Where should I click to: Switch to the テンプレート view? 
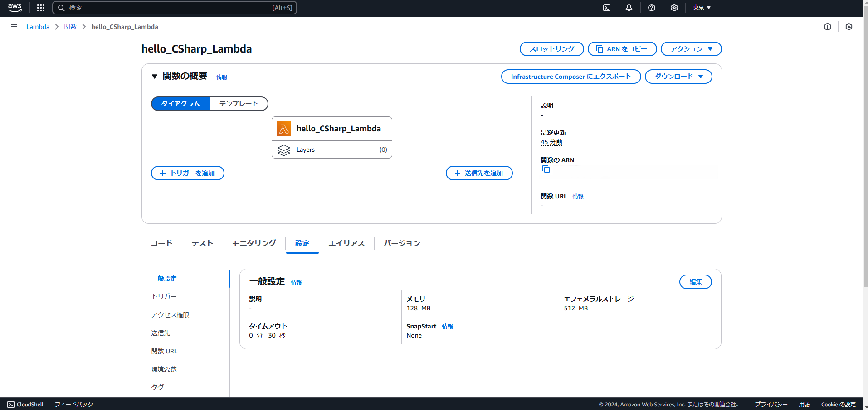(x=239, y=104)
